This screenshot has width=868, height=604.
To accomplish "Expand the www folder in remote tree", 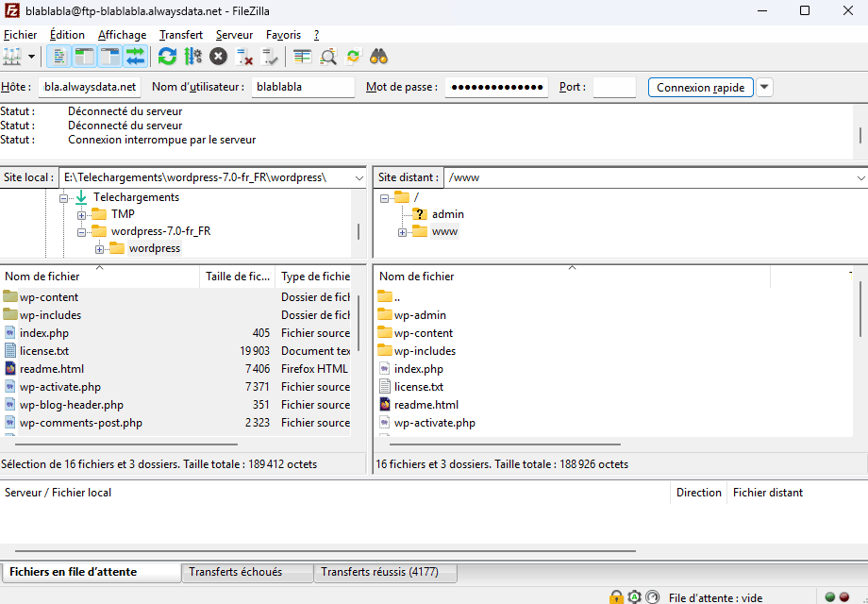I will [x=403, y=232].
